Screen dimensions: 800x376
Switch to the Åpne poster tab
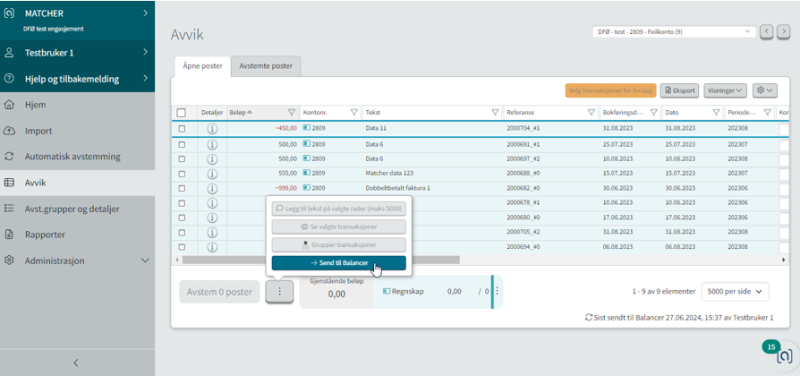pos(203,66)
